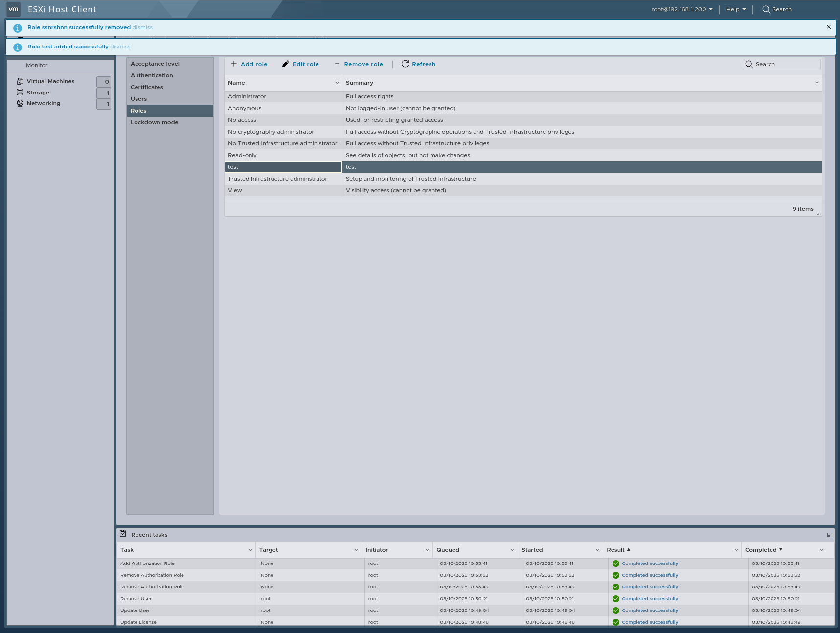Click the Refresh icon above the roles table
Image resolution: width=840 pixels, height=633 pixels.
405,64
